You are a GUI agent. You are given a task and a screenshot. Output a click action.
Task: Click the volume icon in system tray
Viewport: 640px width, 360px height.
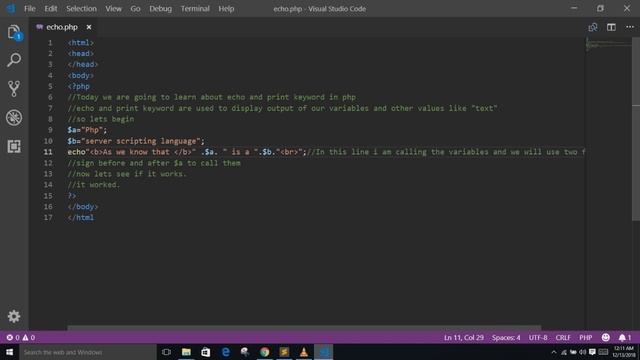pyautogui.click(x=582, y=352)
